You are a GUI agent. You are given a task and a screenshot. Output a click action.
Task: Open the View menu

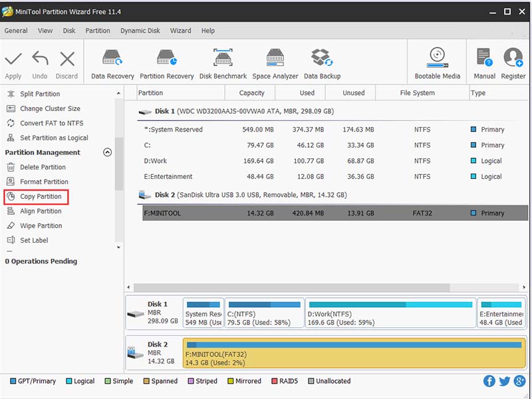(x=45, y=31)
